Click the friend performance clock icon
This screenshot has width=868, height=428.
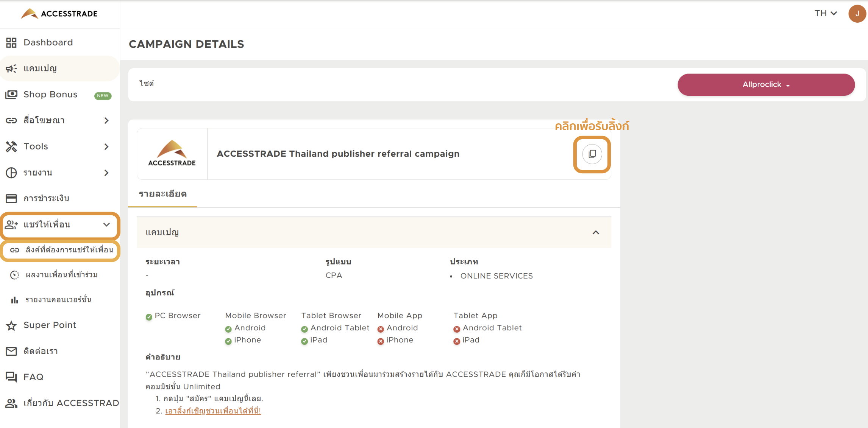[x=15, y=275]
